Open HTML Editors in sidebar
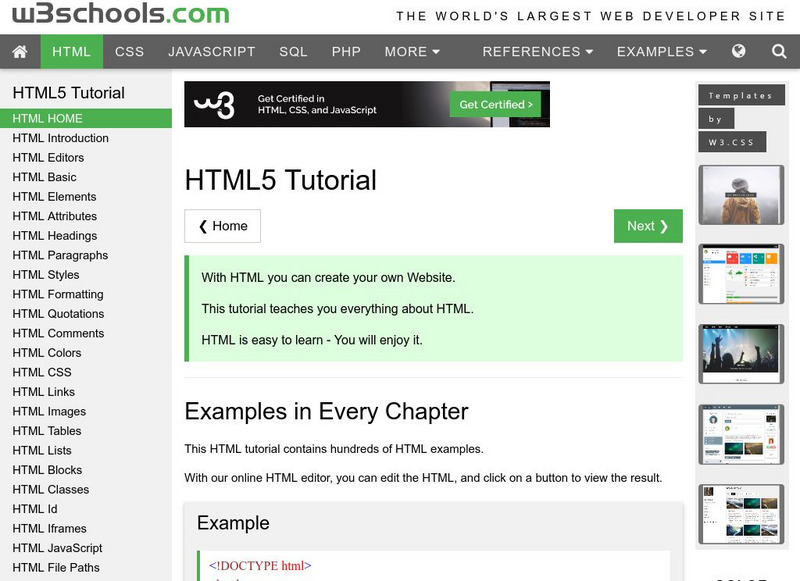Screen dimensions: 800x581 [x=86, y=158]
